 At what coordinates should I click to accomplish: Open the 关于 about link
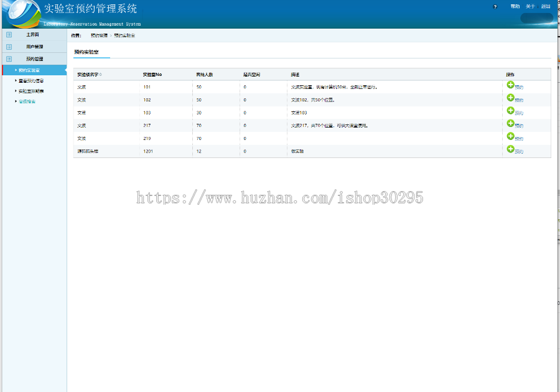(x=530, y=6)
